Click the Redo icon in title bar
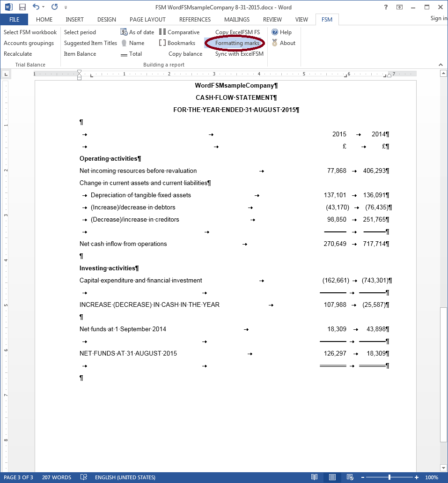Viewport: 448px width, 483px height. (54, 7)
